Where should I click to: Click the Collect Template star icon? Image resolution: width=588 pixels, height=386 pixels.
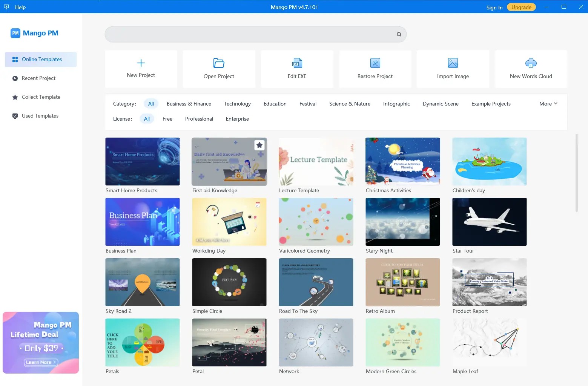15,97
